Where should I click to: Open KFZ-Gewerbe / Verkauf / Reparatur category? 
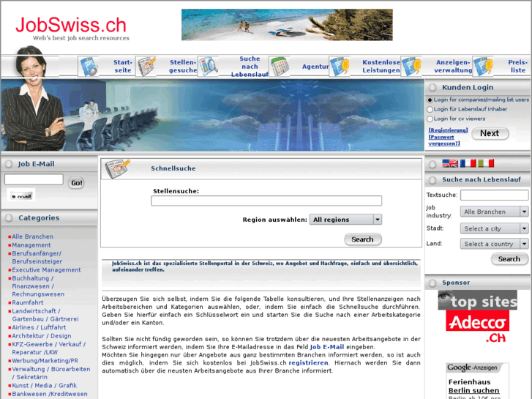click(x=49, y=348)
